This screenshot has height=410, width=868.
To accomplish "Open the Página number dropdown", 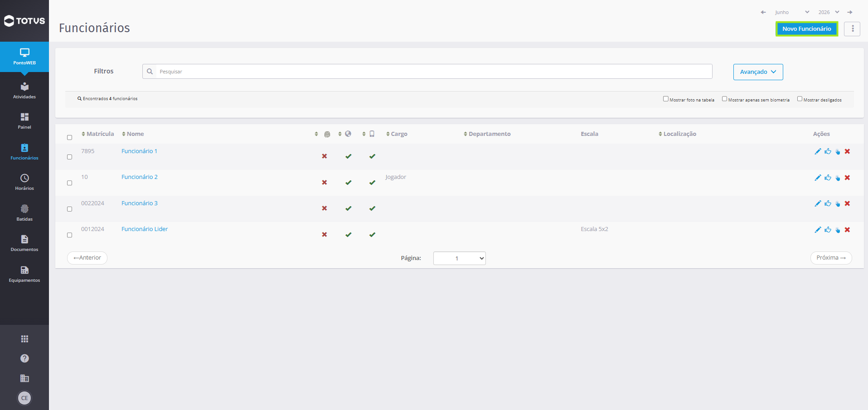I will click(x=459, y=258).
